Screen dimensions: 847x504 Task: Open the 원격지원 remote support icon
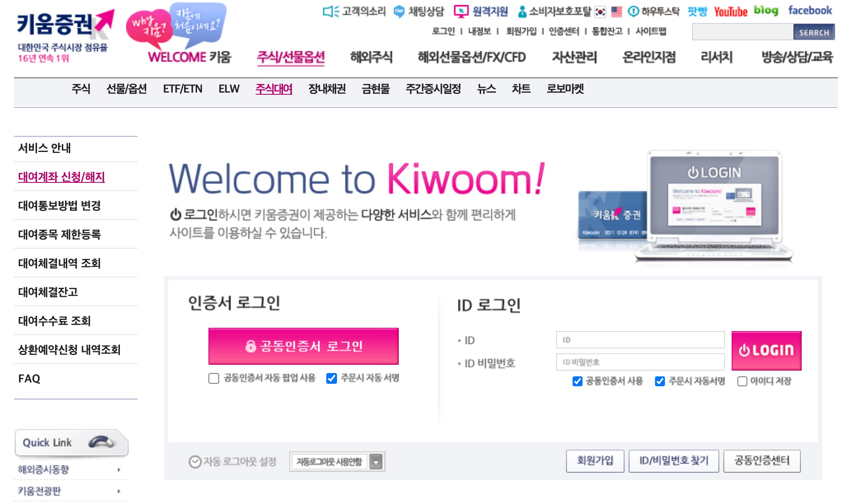point(461,12)
